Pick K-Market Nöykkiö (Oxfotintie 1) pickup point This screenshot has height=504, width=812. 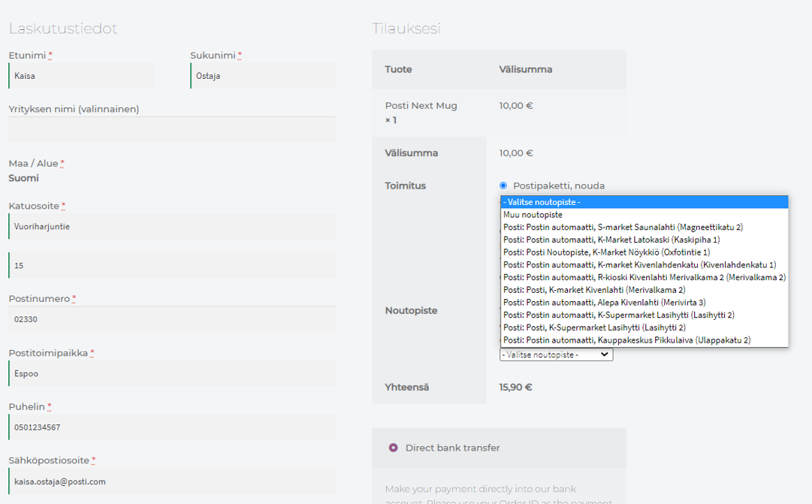click(644, 252)
